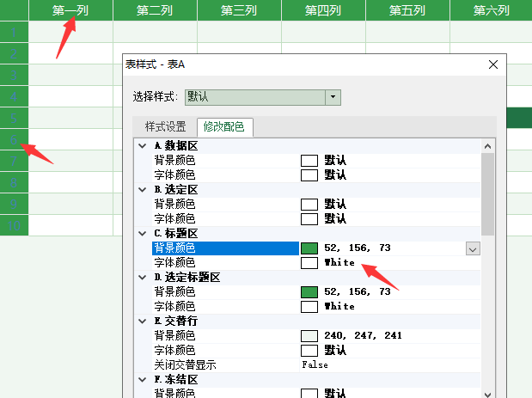Switch to the 样式设置 tab
This screenshot has height=398, width=532.
point(165,126)
